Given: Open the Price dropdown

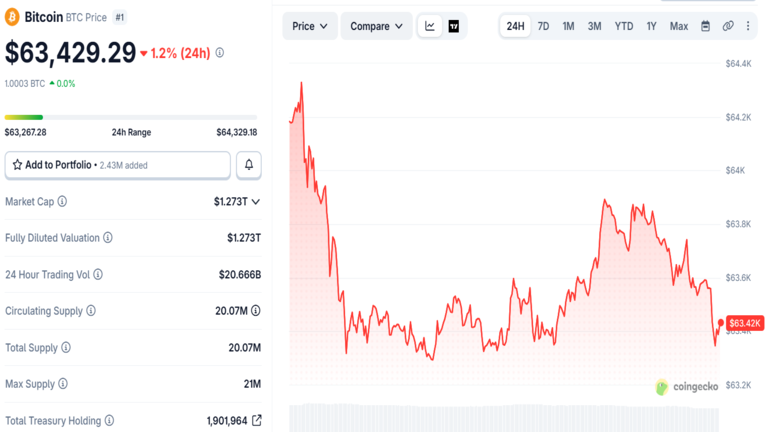Looking at the screenshot, I should [x=310, y=26].
